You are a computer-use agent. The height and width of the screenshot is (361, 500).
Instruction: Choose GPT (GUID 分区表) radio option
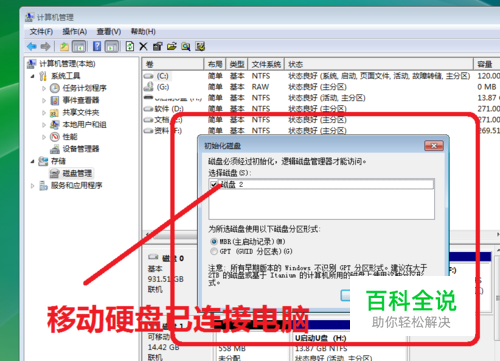(x=214, y=251)
